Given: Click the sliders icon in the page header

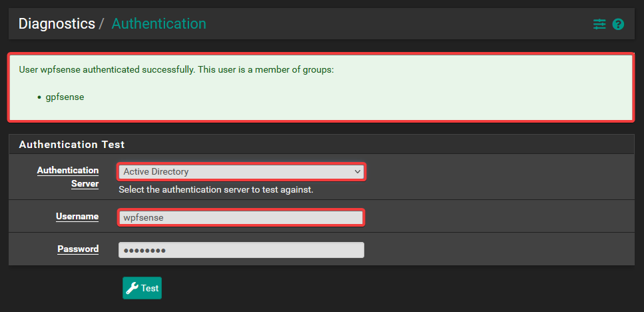Looking at the screenshot, I should 599,24.
